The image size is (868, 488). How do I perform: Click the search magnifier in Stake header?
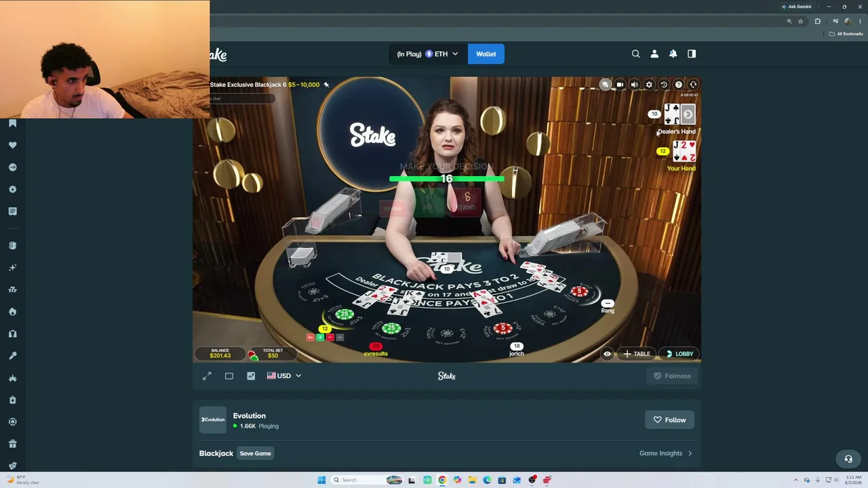(x=635, y=54)
